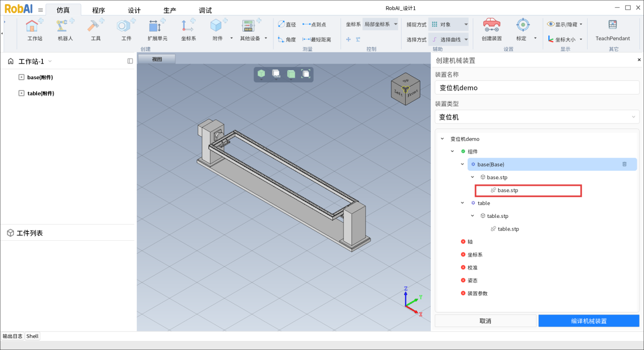This screenshot has width=644, height=350.
Task: Collapse the table node chevron
Action: coord(462,203)
